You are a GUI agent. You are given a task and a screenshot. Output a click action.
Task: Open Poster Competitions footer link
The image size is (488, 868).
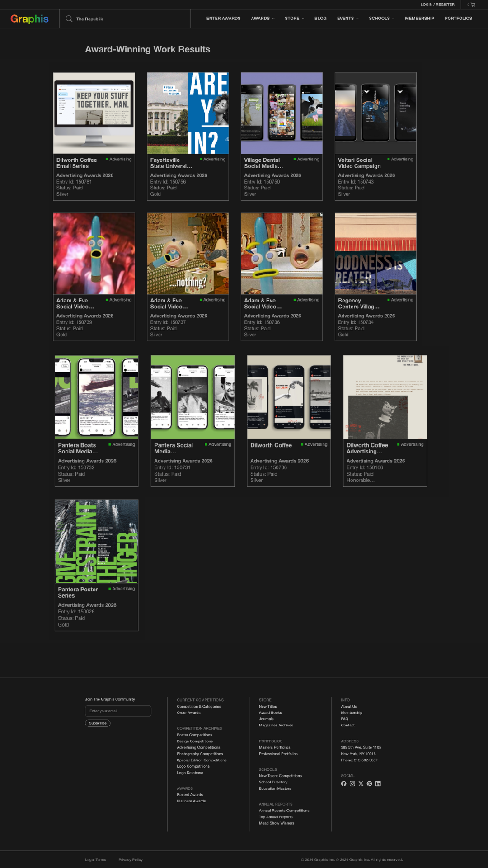(x=194, y=735)
